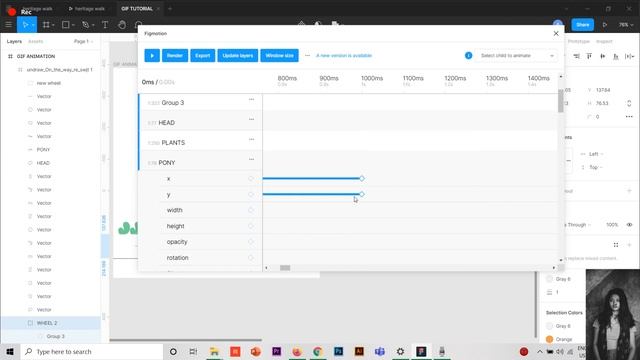Open the 'A new version is available' link
Screen dimensions: 640x360
(x=344, y=56)
